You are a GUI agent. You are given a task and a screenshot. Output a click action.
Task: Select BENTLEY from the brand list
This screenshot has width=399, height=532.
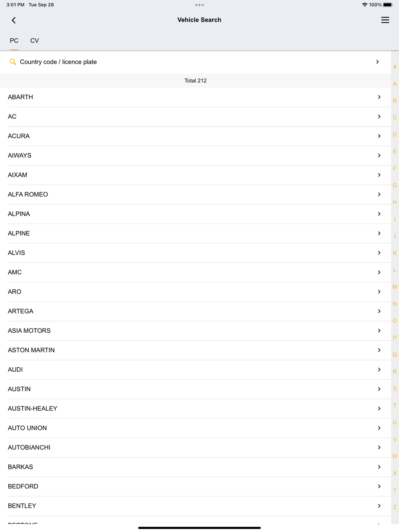pos(22,506)
